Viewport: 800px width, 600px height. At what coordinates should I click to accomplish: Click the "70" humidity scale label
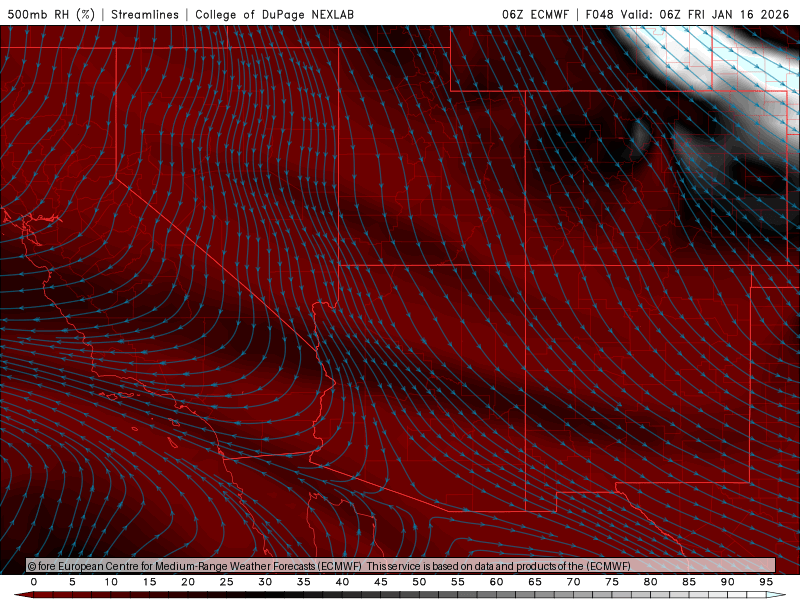tap(573, 582)
